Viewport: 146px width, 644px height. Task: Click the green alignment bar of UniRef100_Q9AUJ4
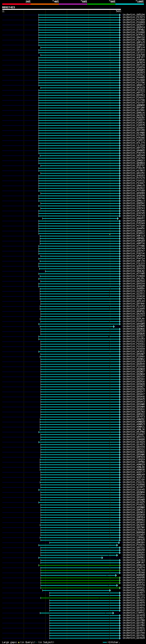(80, 565)
